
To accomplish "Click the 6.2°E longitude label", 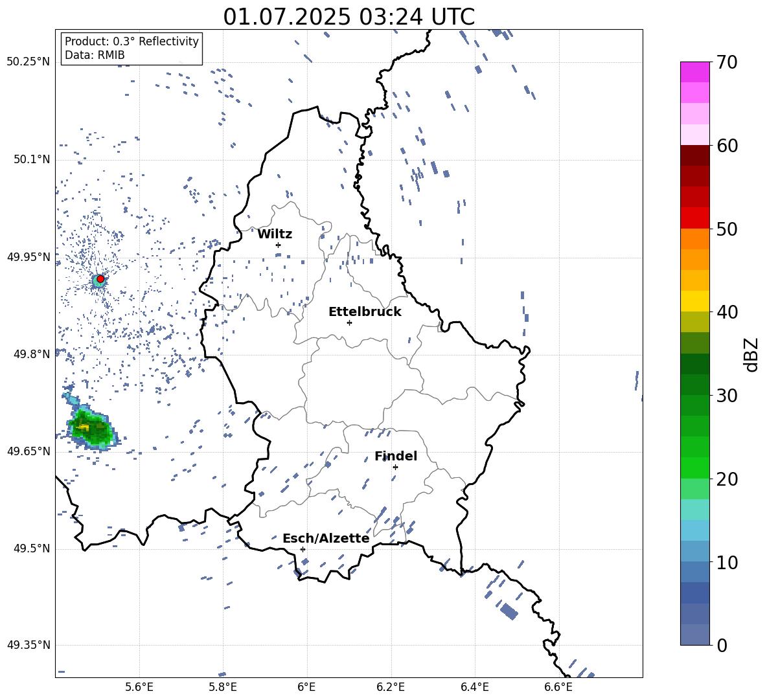I will point(391,688).
